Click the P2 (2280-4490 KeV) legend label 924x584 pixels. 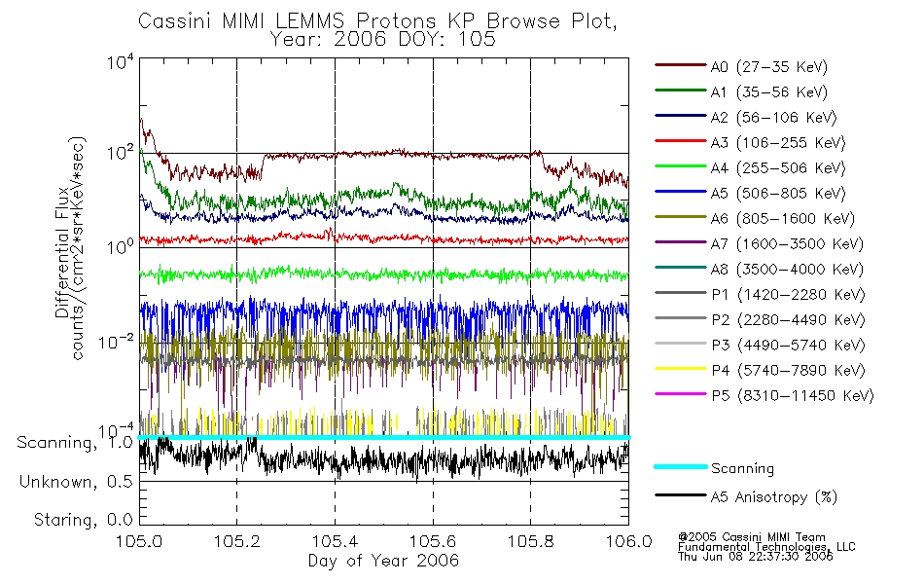coord(788,320)
